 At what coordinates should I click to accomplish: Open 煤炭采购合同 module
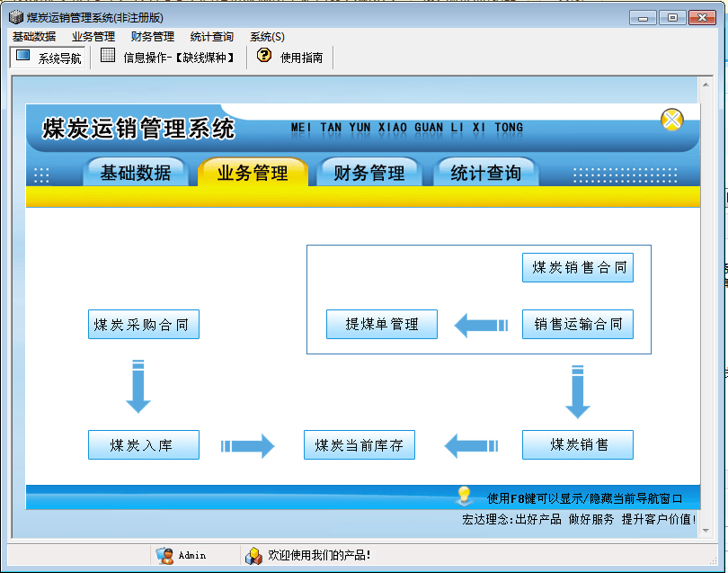coord(143,325)
